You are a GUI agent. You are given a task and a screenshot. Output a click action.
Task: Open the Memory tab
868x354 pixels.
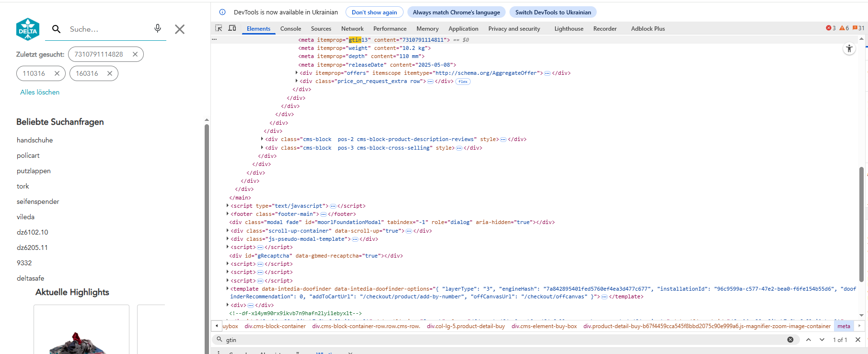428,29
